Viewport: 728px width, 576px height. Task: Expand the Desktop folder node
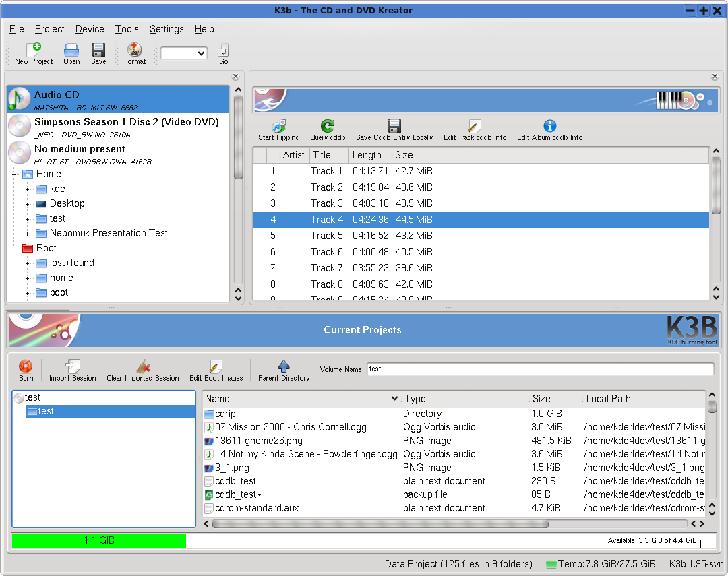[x=28, y=204]
